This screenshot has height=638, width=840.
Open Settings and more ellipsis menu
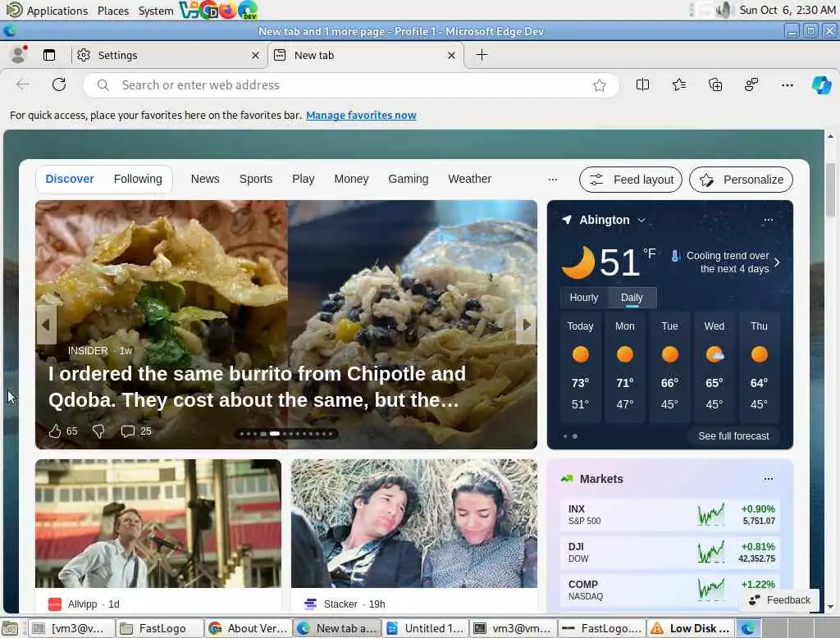pos(787,84)
